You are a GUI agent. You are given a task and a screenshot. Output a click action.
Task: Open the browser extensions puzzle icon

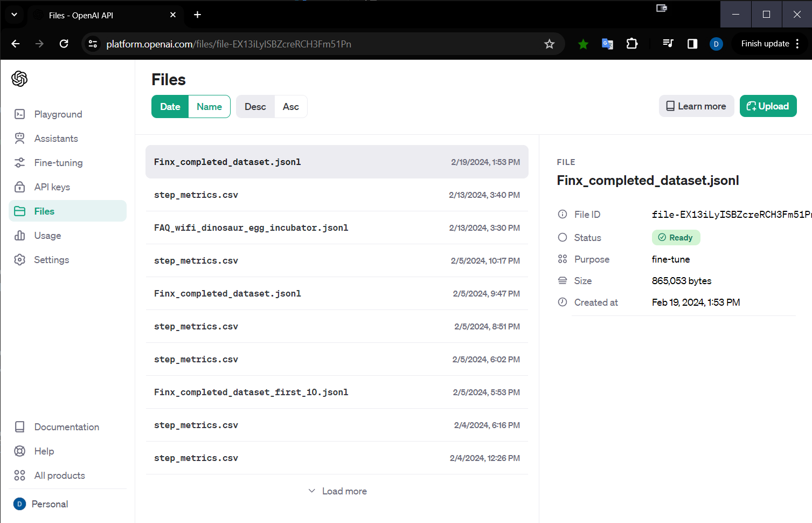[631, 44]
